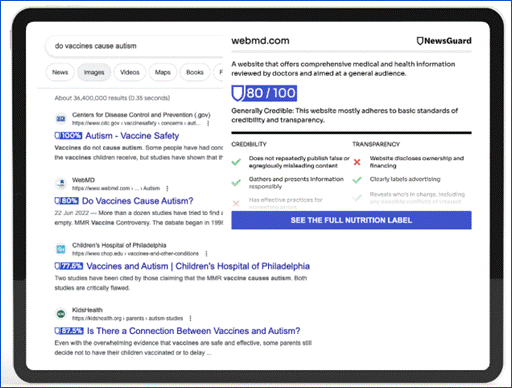Select the Videos search filter
This screenshot has height=388, width=512.
[130, 72]
